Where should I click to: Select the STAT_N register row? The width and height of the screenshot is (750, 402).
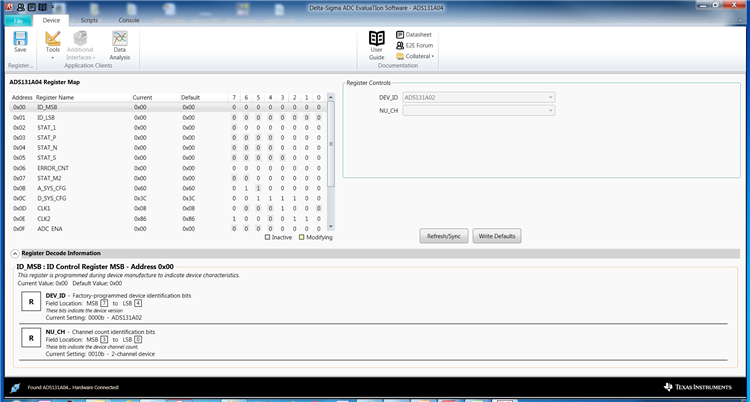click(168, 148)
